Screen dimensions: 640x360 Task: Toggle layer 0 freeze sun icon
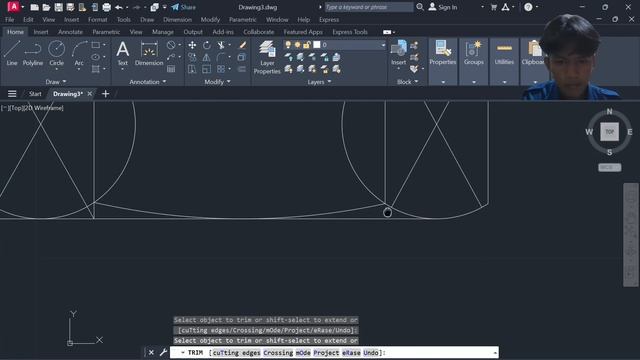pos(298,44)
